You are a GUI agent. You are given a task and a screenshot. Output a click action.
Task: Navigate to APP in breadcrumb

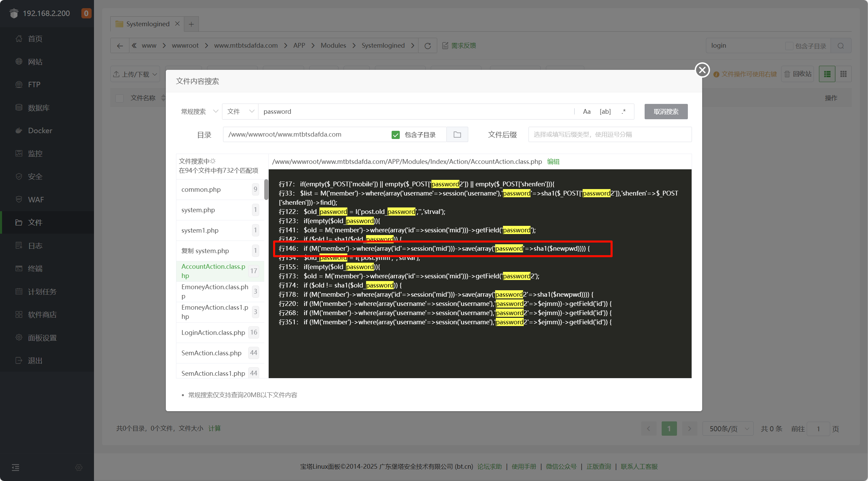pyautogui.click(x=299, y=46)
